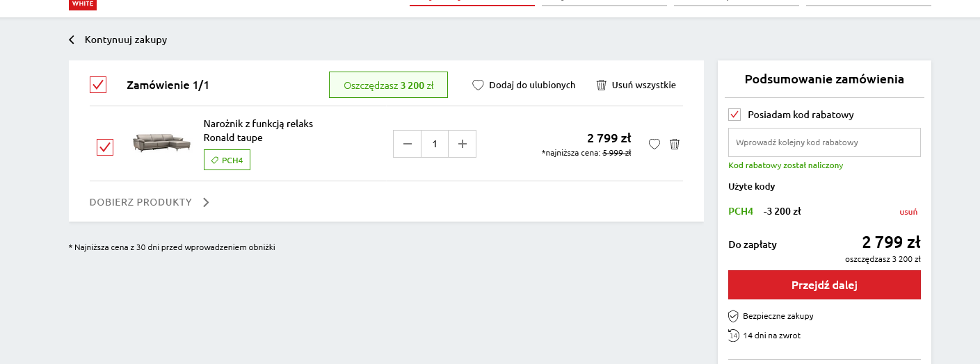Toggle the Narożnik Ronald taupe product checkbox
The height and width of the screenshot is (364, 980).
105,147
